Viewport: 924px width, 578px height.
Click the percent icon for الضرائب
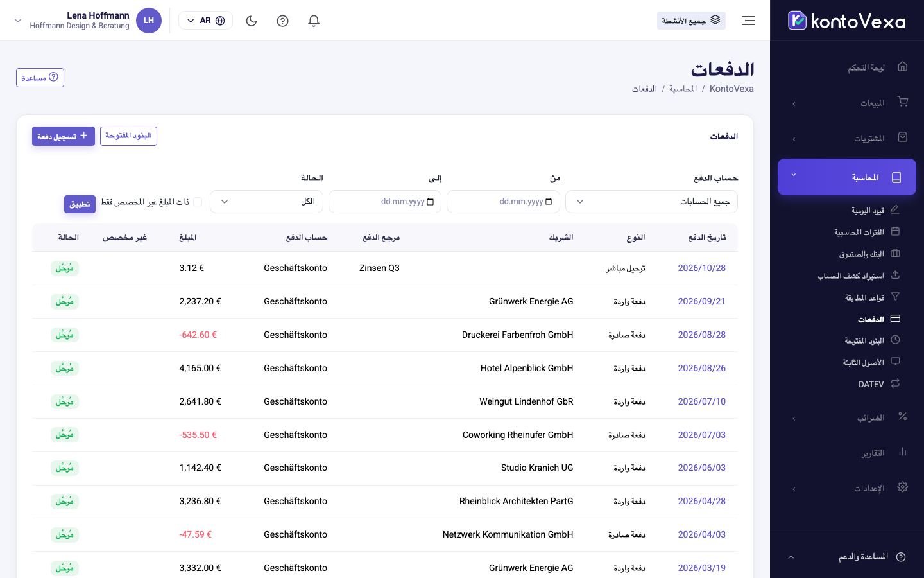coord(903,417)
